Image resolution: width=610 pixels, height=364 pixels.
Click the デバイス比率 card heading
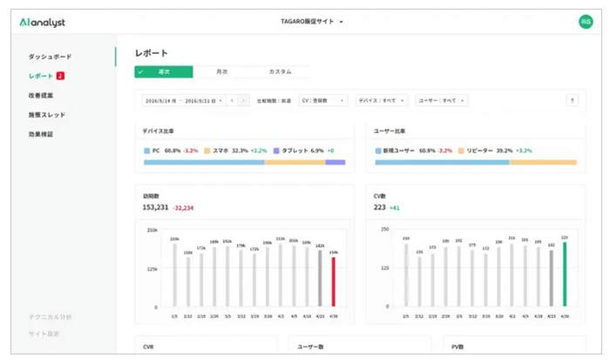(x=158, y=131)
